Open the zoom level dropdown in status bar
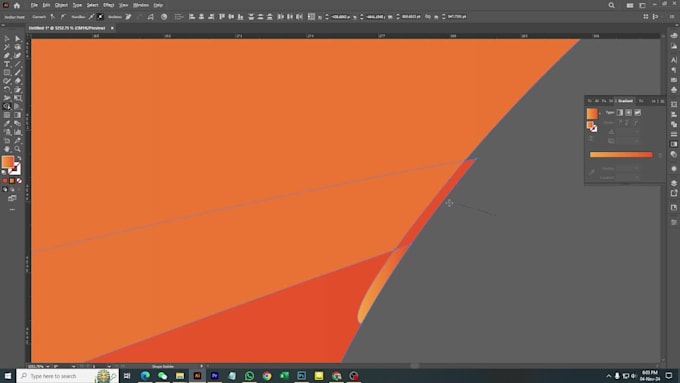This screenshot has width=680, height=383. 47,367
